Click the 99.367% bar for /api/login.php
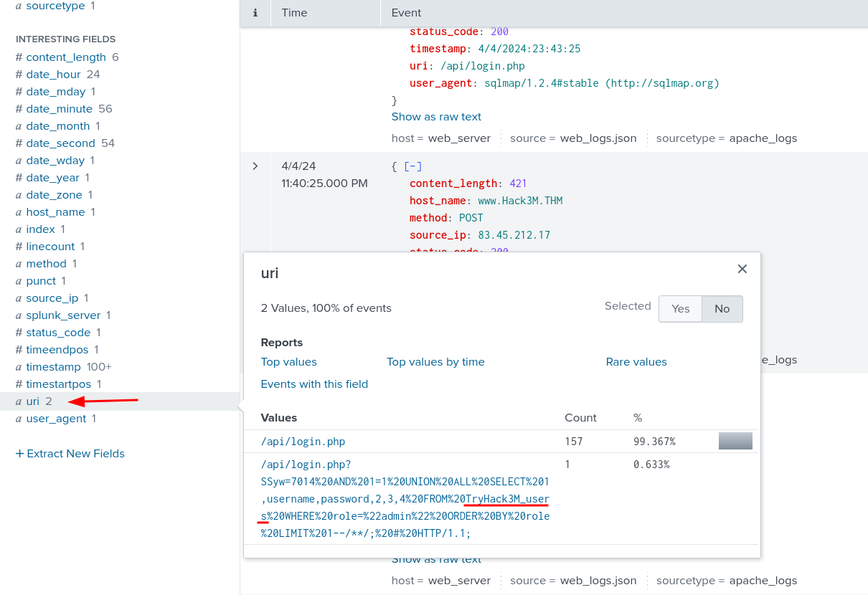This screenshot has height=595, width=868. pos(735,442)
